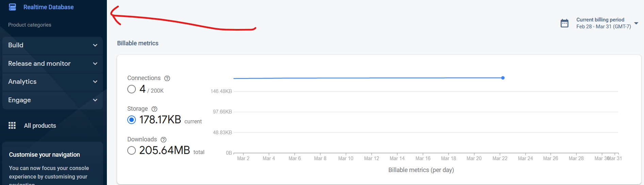Image resolution: width=644 pixels, height=185 pixels.
Task: Click the Customise your navigation heading
Action: tap(45, 155)
